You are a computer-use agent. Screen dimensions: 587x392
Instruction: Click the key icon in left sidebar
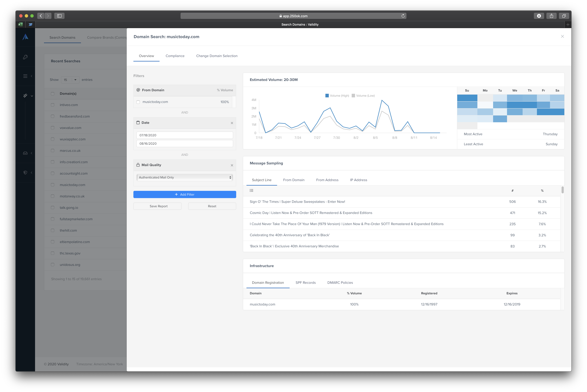25,57
